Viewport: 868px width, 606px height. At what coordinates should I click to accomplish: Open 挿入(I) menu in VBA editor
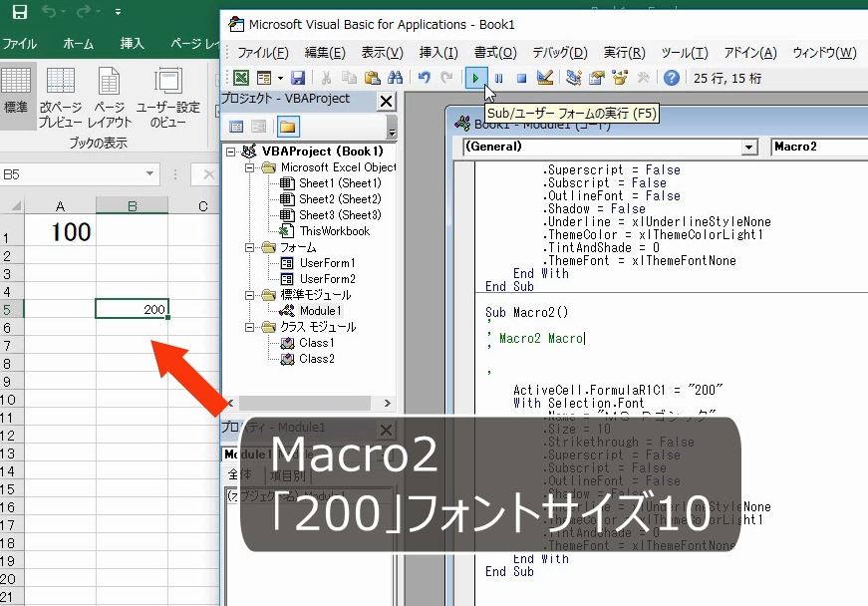point(438,53)
